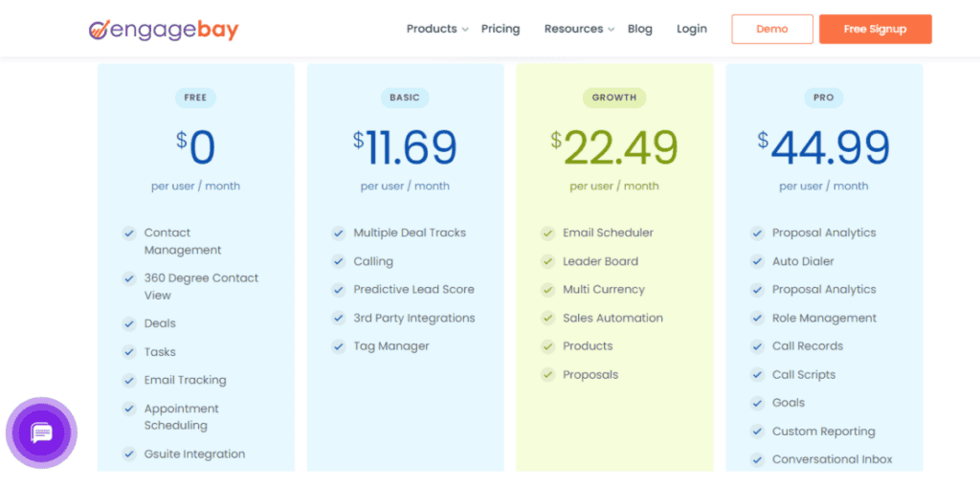
Task: Expand the Resources dropdown arrow
Action: pyautogui.click(x=612, y=30)
